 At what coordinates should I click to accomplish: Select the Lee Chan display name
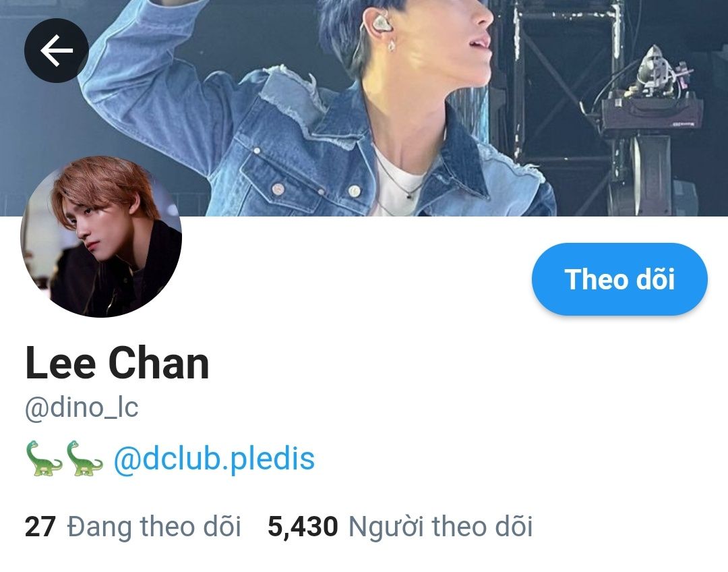click(117, 363)
